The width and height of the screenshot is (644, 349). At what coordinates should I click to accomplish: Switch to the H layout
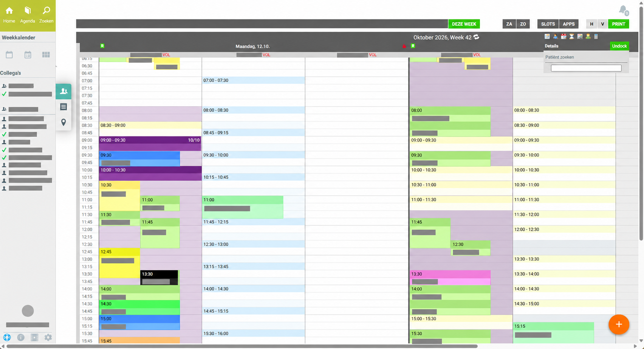click(592, 24)
